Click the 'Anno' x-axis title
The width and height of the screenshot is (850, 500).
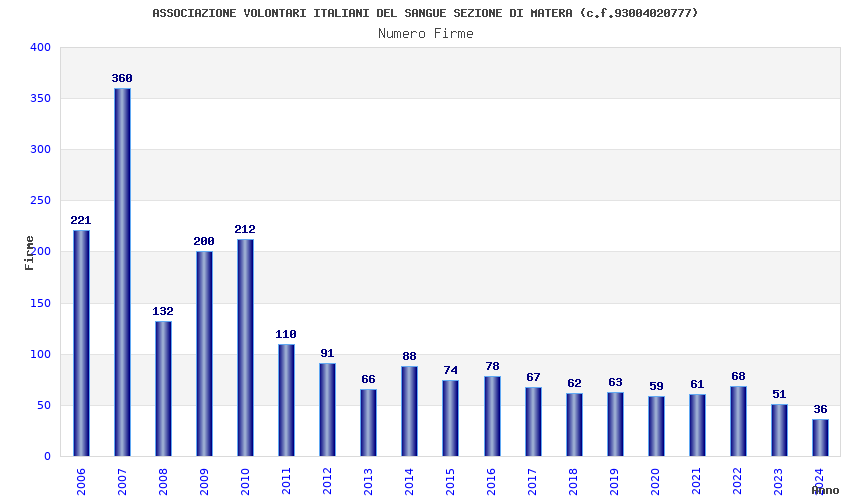click(x=825, y=490)
